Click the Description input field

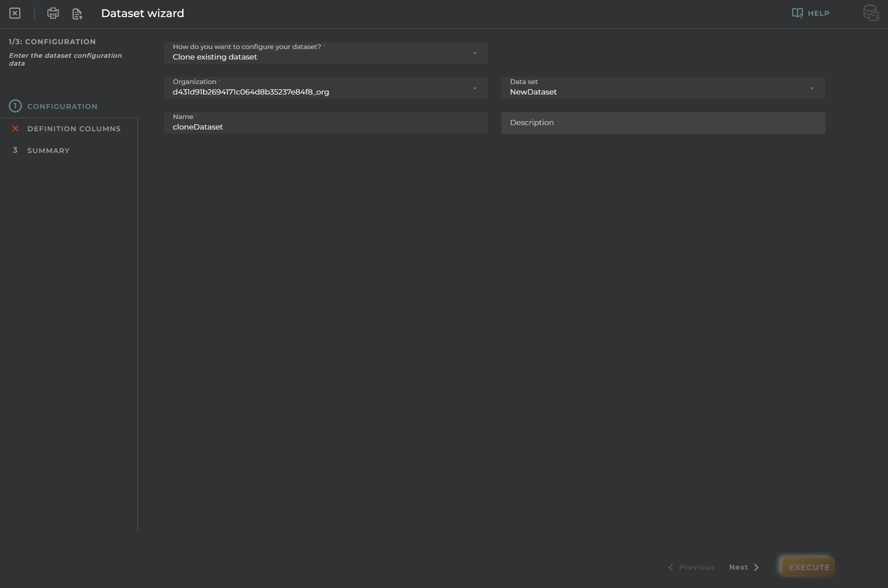663,123
